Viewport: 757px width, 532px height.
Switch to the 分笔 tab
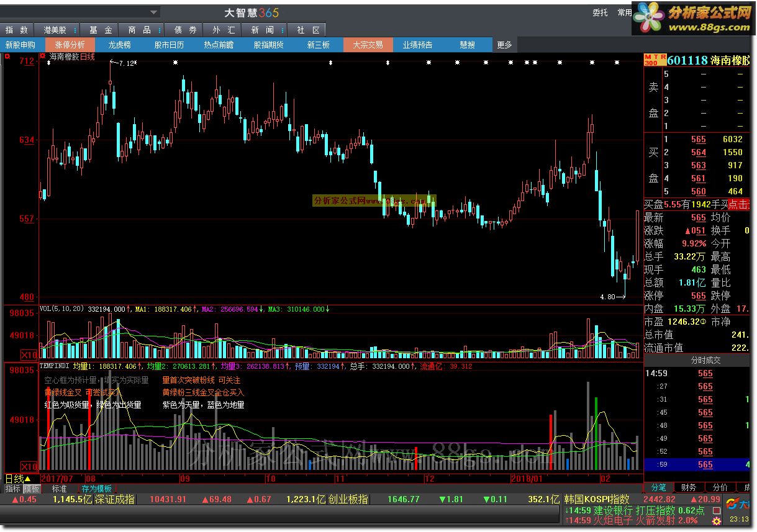point(658,487)
